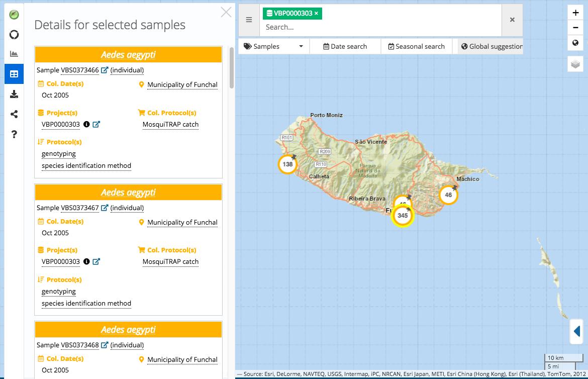
Task: Open the graphs view in the sidebar
Action: [x=14, y=53]
